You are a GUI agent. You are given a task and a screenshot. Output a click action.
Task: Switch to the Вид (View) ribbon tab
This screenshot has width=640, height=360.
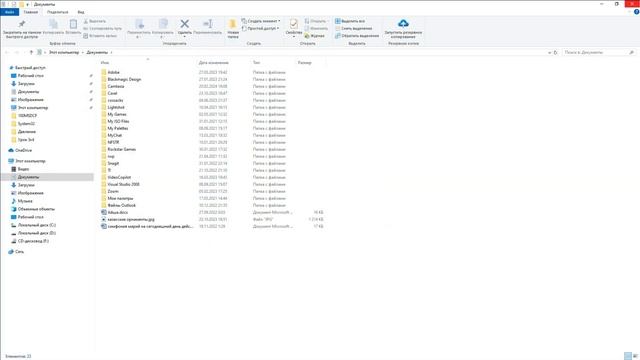pos(81,12)
